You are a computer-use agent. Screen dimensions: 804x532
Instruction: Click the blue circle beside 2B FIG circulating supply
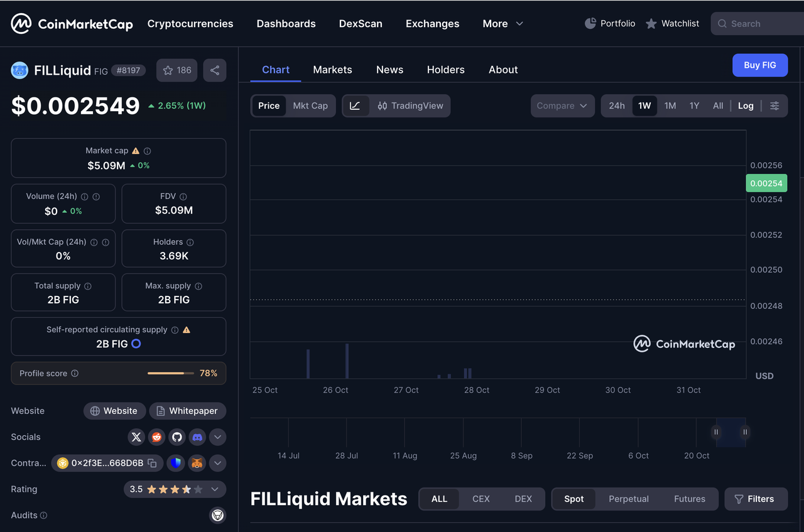click(136, 344)
